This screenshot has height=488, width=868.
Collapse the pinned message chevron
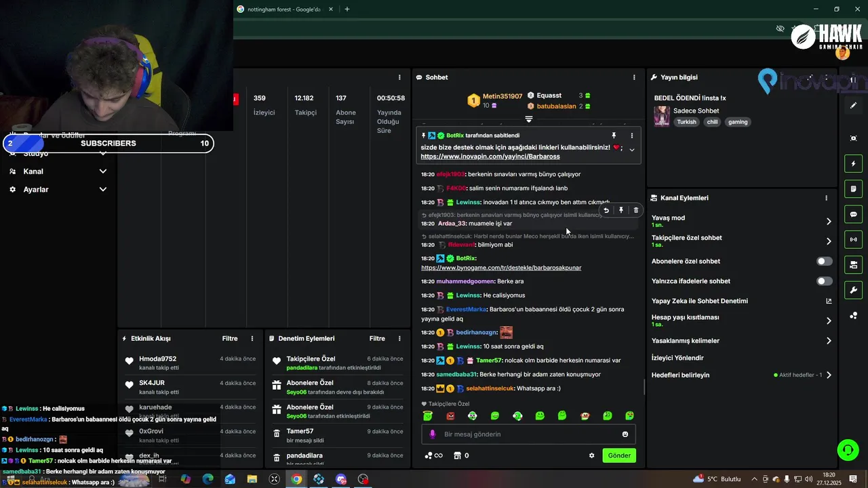point(631,150)
